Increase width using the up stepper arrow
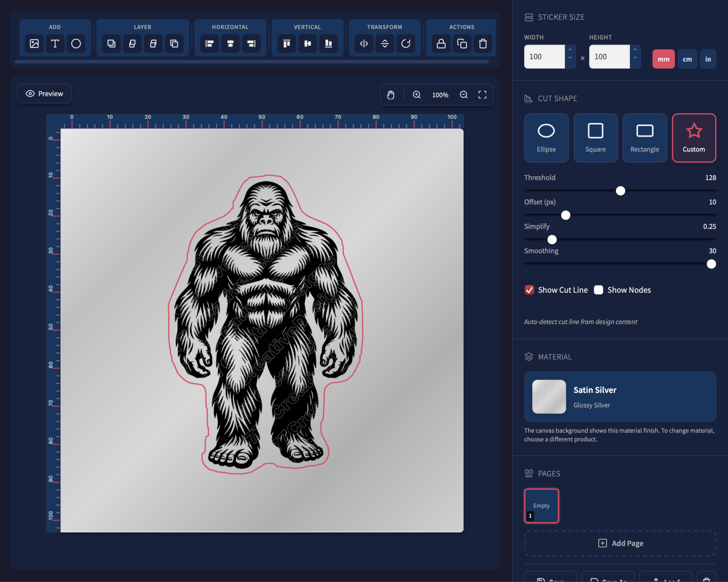The image size is (728, 582). point(570,50)
